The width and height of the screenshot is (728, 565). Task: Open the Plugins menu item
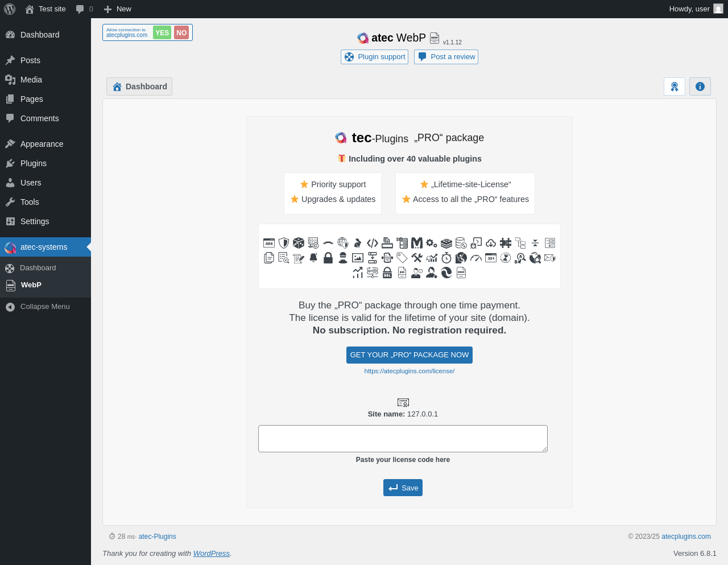coord(45,163)
